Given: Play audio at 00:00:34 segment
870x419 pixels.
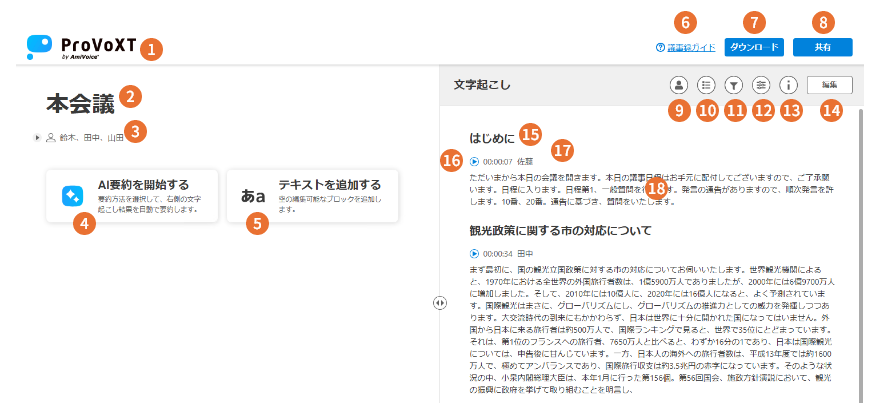Looking at the screenshot, I should click(474, 254).
